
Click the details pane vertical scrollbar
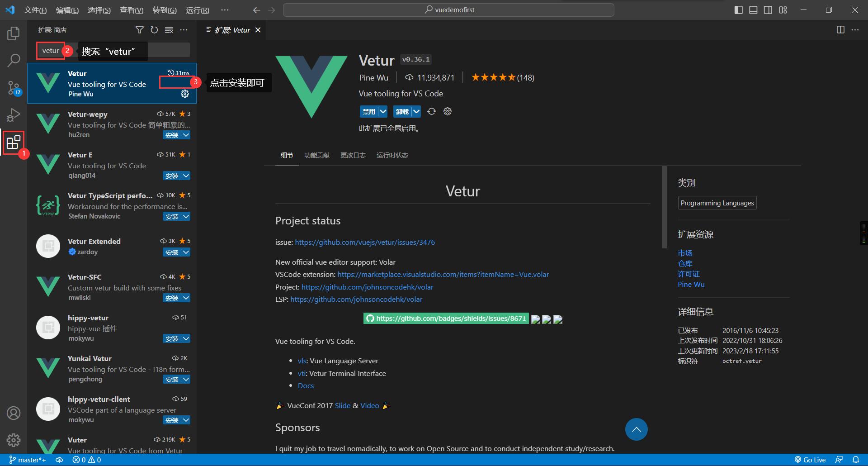pyautogui.click(x=664, y=207)
